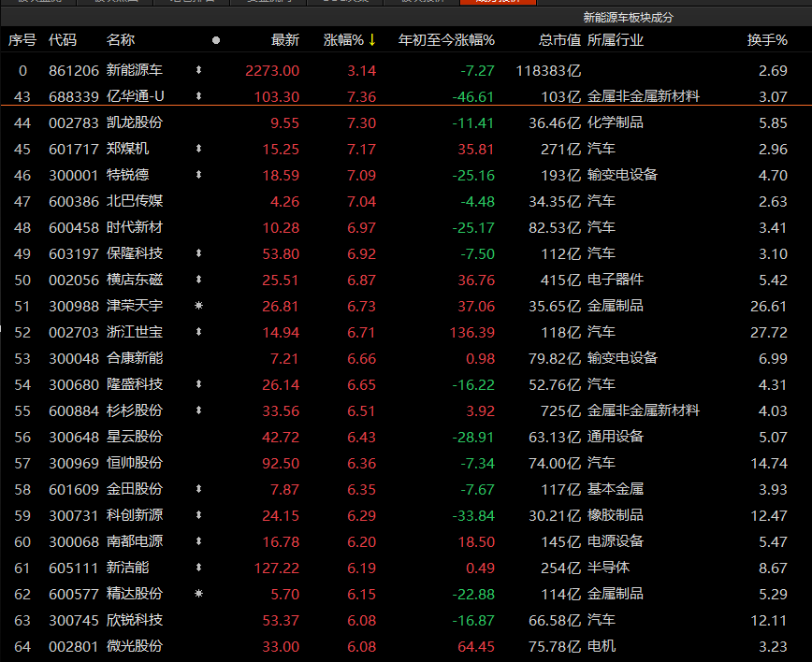This screenshot has width=812, height=662.
Task: Click the marker icon next to 杉杉股份
Action: pos(198,410)
